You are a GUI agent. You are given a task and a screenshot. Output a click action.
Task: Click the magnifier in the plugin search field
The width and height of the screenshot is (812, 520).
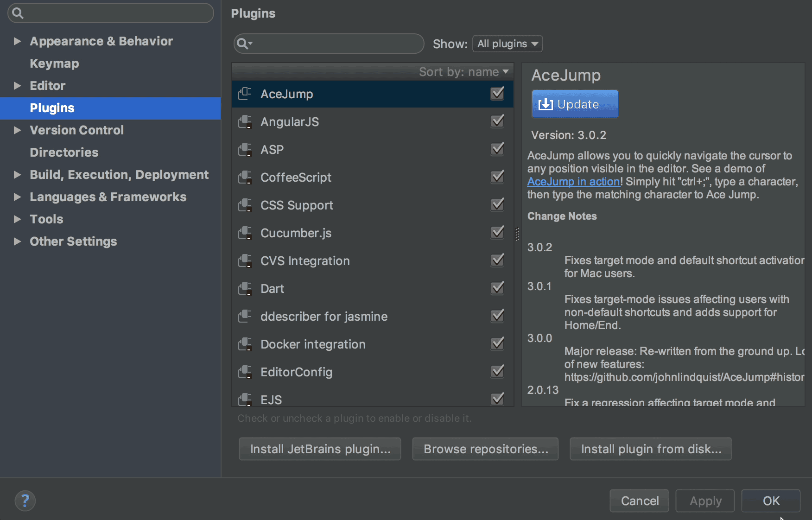point(243,44)
